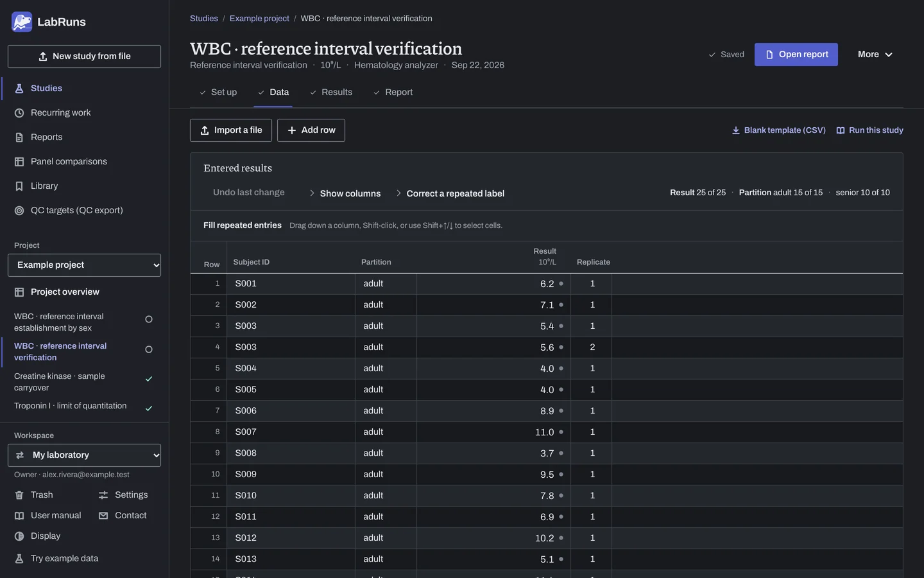Click Undo last change
Image resolution: width=924 pixels, height=578 pixels.
tap(249, 193)
